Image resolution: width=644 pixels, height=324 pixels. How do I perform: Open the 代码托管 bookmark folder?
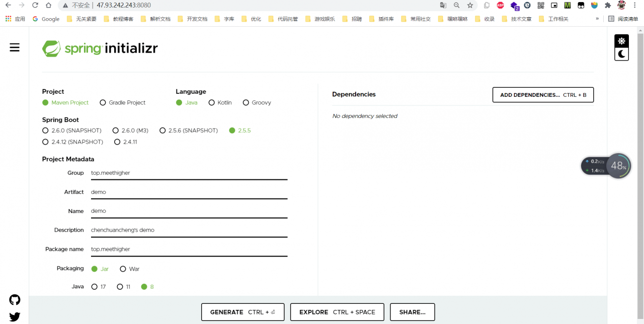tap(283, 19)
